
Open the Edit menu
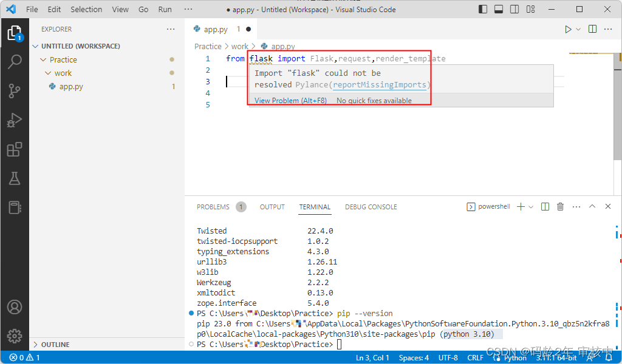pos(54,9)
